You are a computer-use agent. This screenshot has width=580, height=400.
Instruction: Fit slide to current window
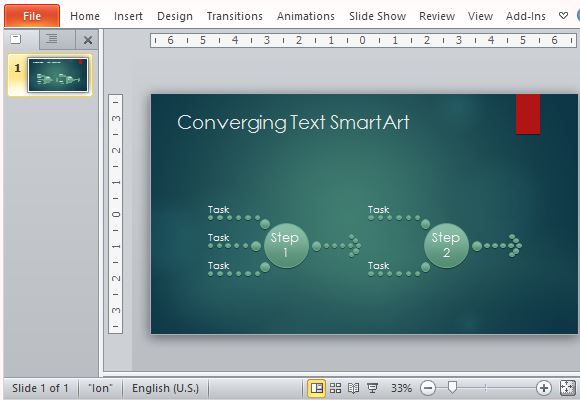[x=568, y=388]
